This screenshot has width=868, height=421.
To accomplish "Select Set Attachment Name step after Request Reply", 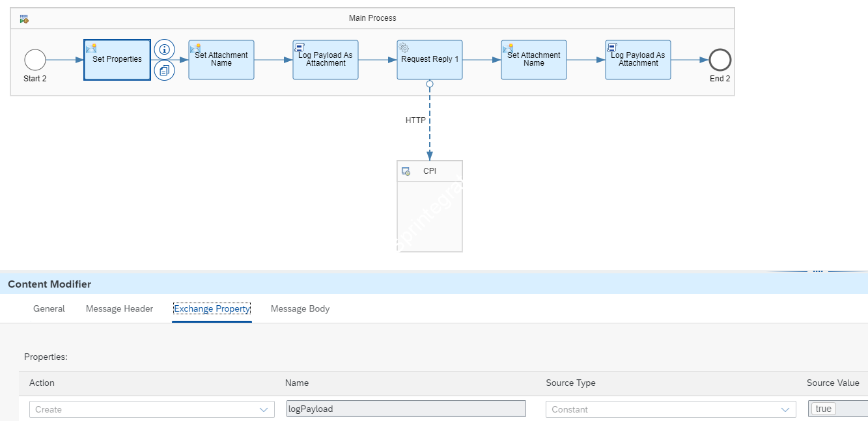I will (534, 60).
